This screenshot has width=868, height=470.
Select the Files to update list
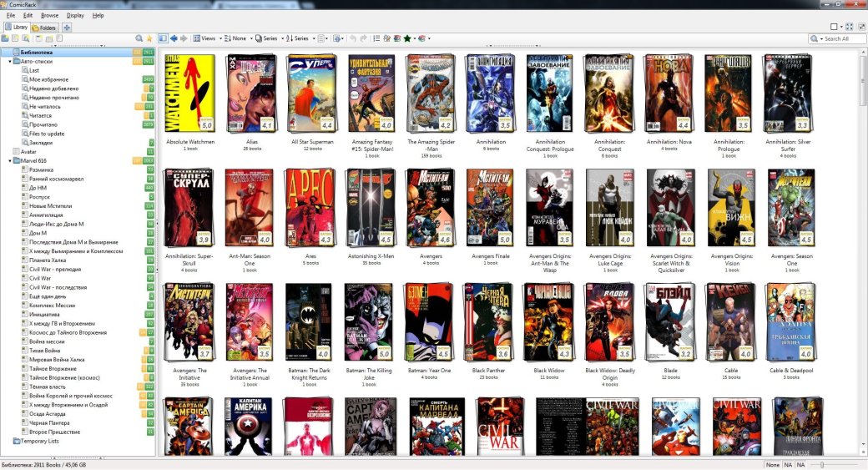pyautogui.click(x=47, y=134)
